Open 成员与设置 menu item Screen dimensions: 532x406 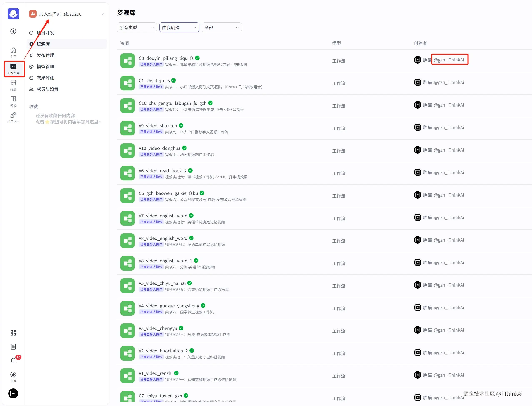click(47, 89)
